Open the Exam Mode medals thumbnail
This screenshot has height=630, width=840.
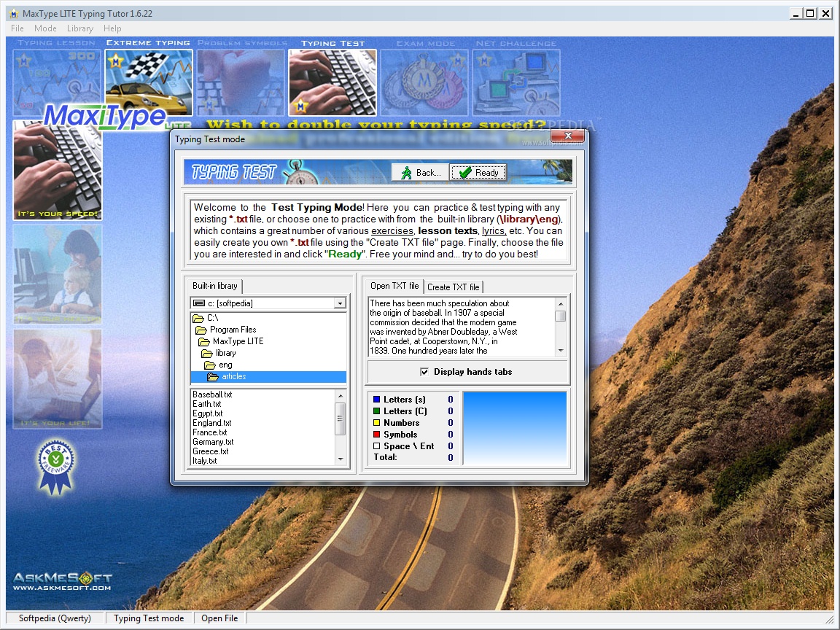click(x=424, y=82)
